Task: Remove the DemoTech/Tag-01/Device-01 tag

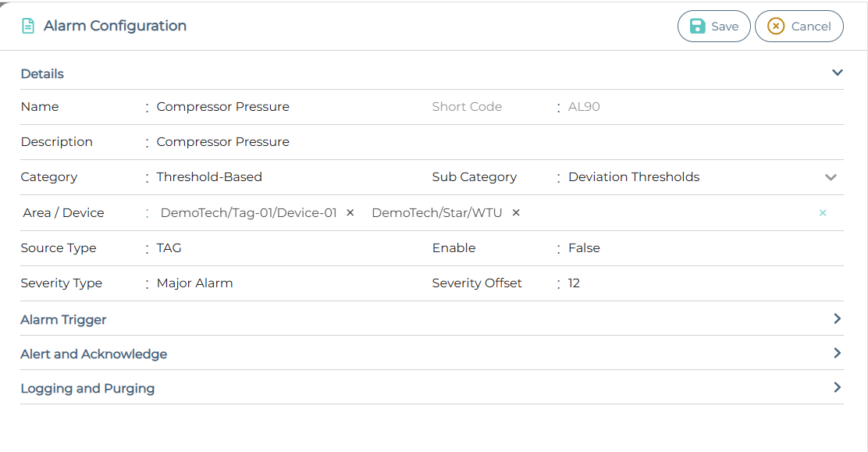Action: pos(350,212)
